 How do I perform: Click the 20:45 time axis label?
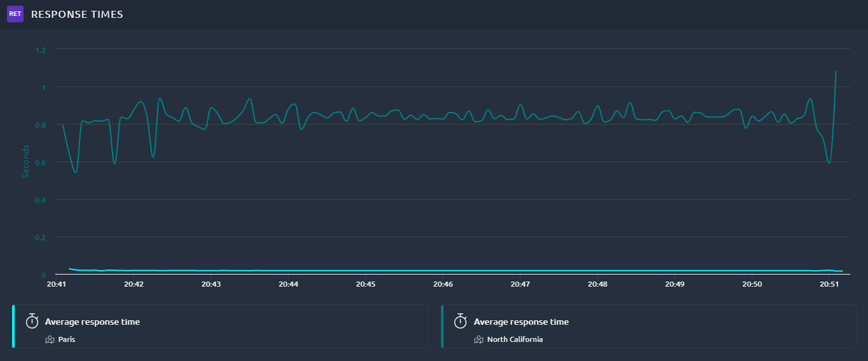[365, 285]
